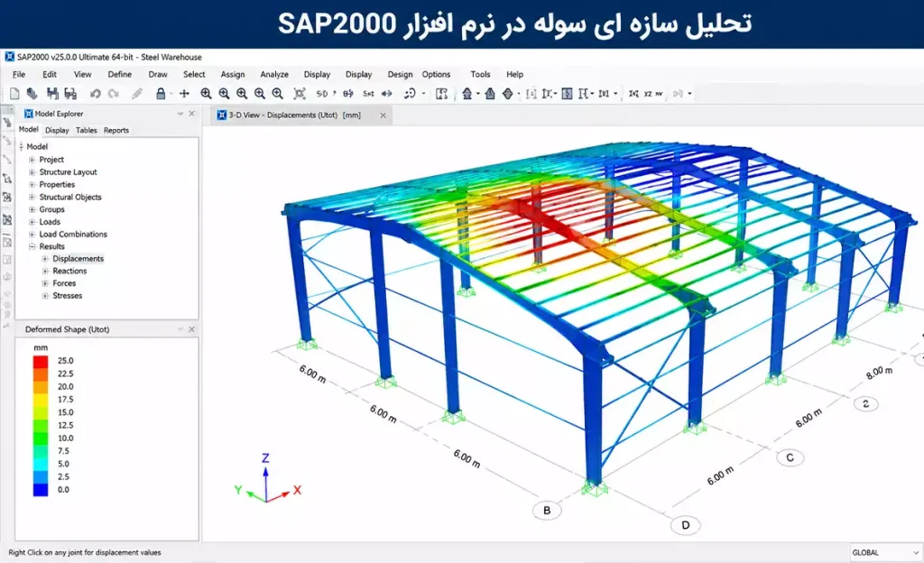Expand the Forces results node
This screenshot has height=563, width=924.
(45, 283)
